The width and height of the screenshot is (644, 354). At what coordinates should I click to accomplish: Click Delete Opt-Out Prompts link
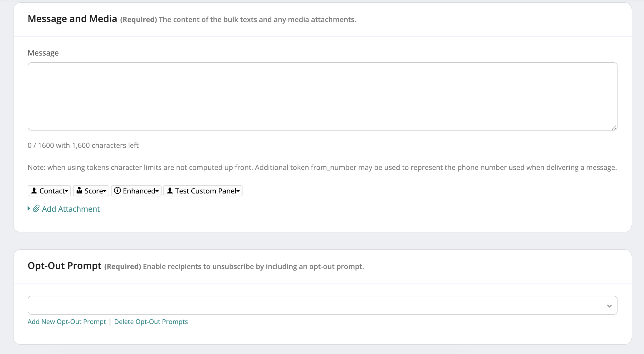click(151, 322)
